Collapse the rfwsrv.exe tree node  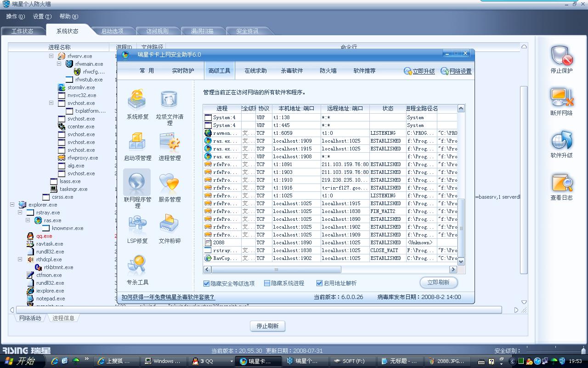pos(51,56)
